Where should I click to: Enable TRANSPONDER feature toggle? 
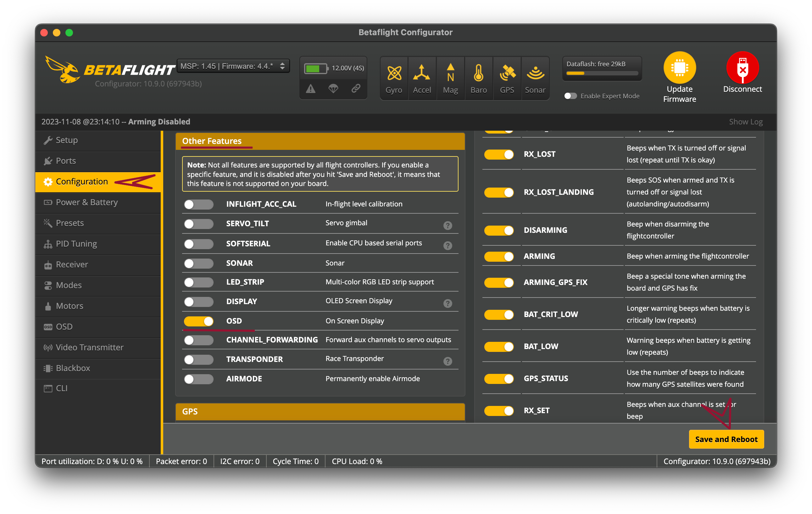199,360
